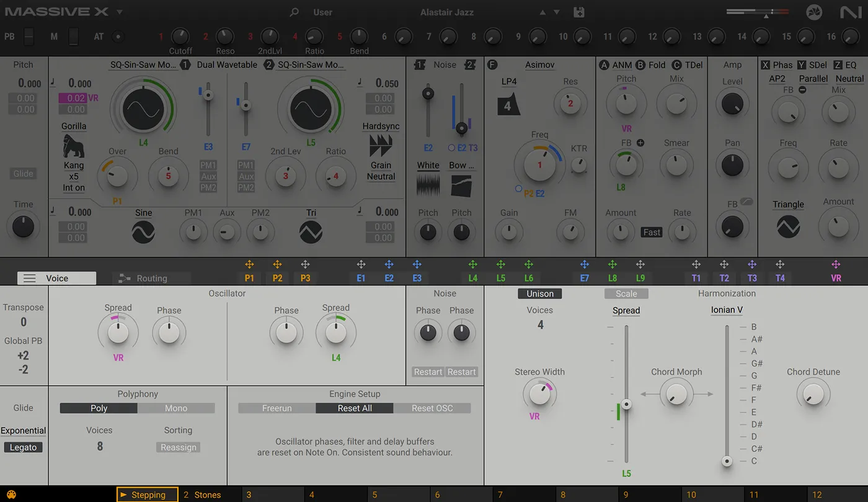This screenshot has height=502, width=868.
Task: Open the Kang wavetable mode dropdown
Action: click(74, 166)
